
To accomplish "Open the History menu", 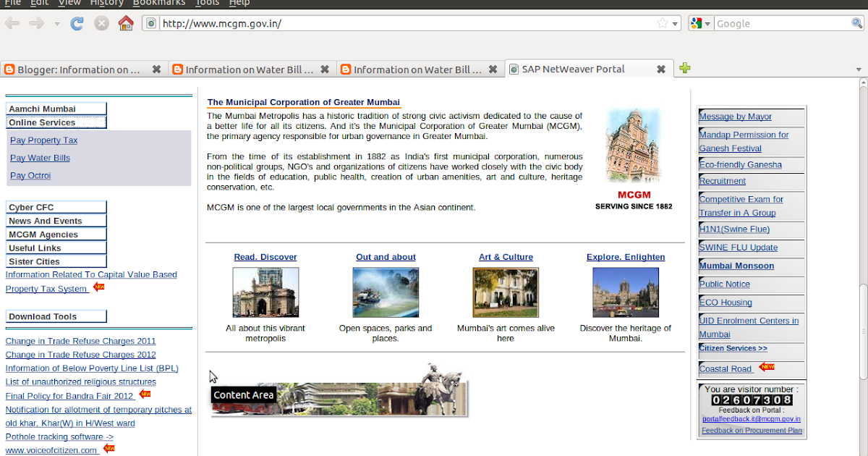I will tap(107, 3).
